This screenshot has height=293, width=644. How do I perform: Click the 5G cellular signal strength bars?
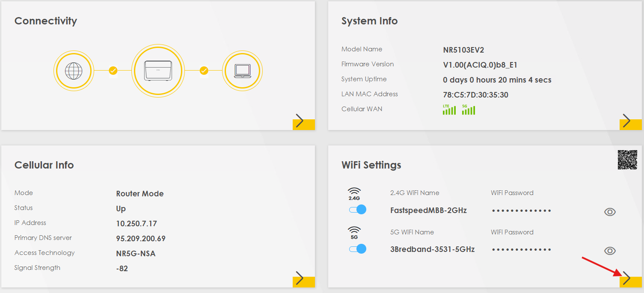pos(469,110)
